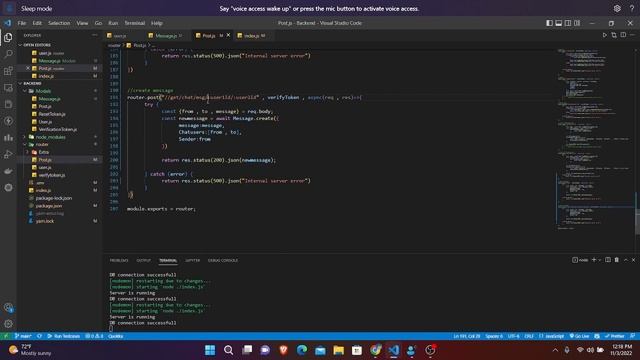Maximize the terminal panel with caret
The width and height of the screenshot is (640, 360).
[626, 260]
